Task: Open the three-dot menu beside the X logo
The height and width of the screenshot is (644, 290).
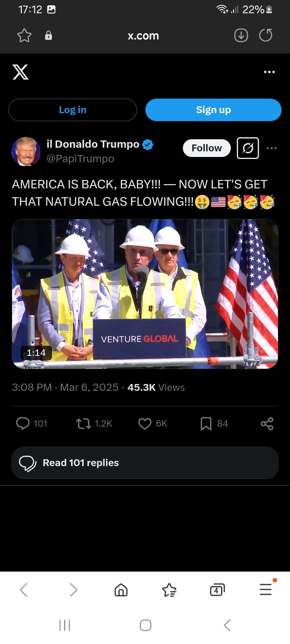Action: pos(269,72)
